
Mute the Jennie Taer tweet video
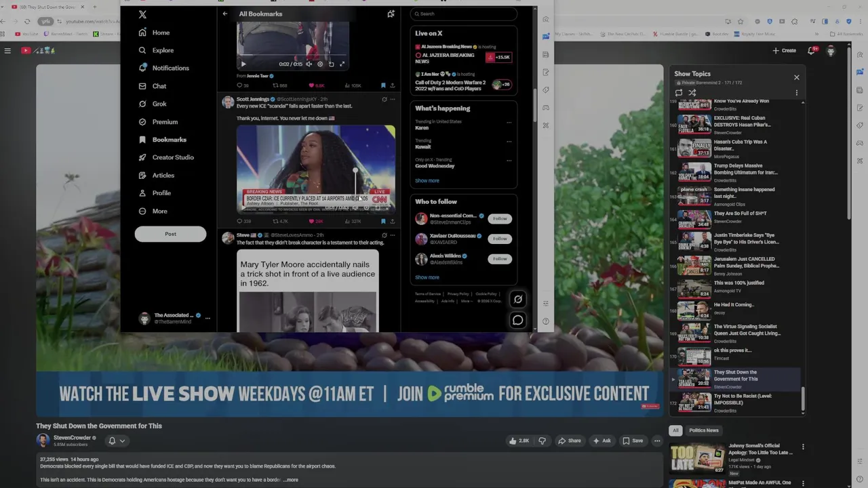pos(309,64)
